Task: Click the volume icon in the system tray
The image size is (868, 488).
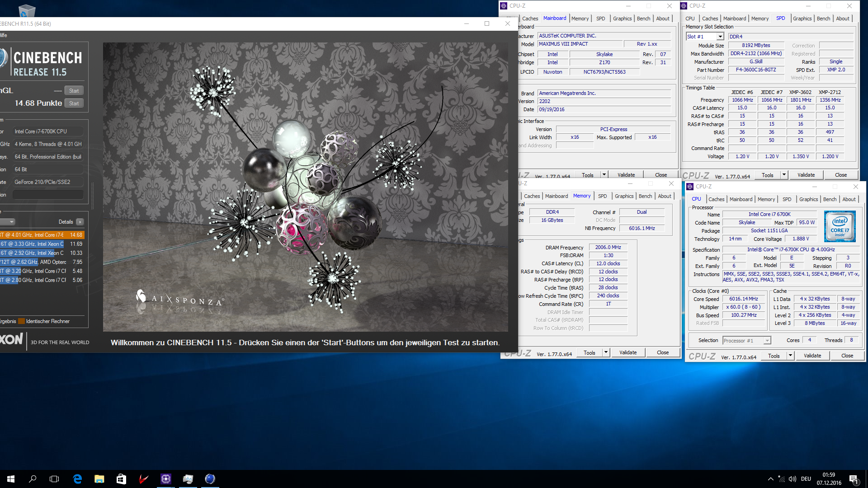Action: click(x=792, y=479)
